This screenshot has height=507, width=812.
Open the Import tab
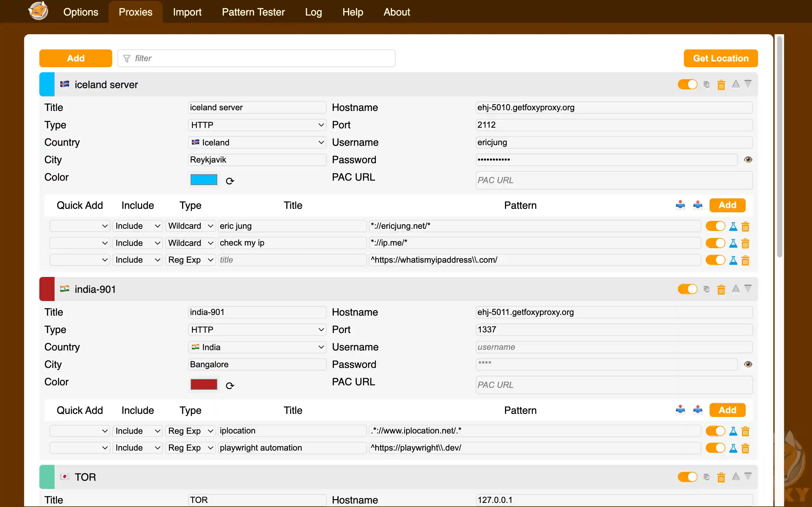point(187,12)
